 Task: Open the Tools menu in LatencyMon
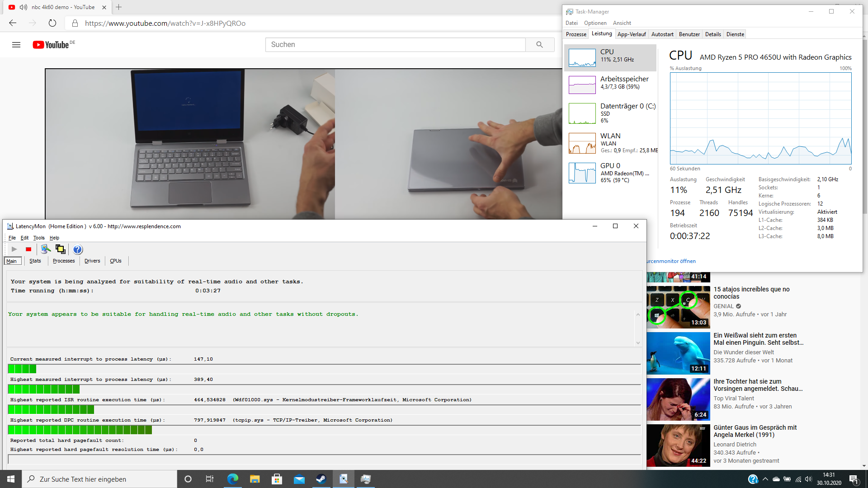pos(39,238)
